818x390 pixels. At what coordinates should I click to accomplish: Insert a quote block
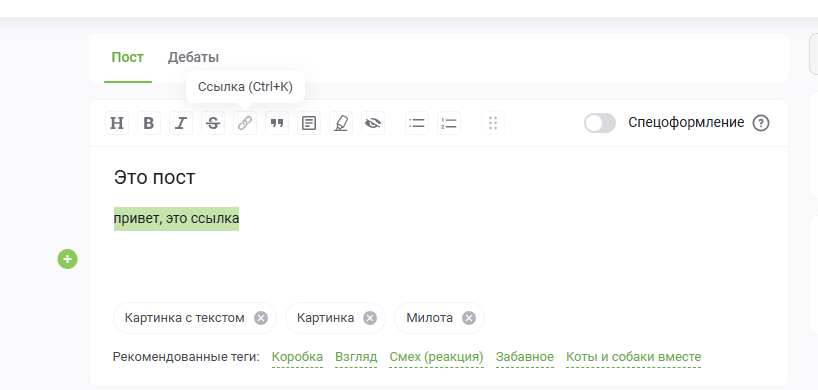277,123
